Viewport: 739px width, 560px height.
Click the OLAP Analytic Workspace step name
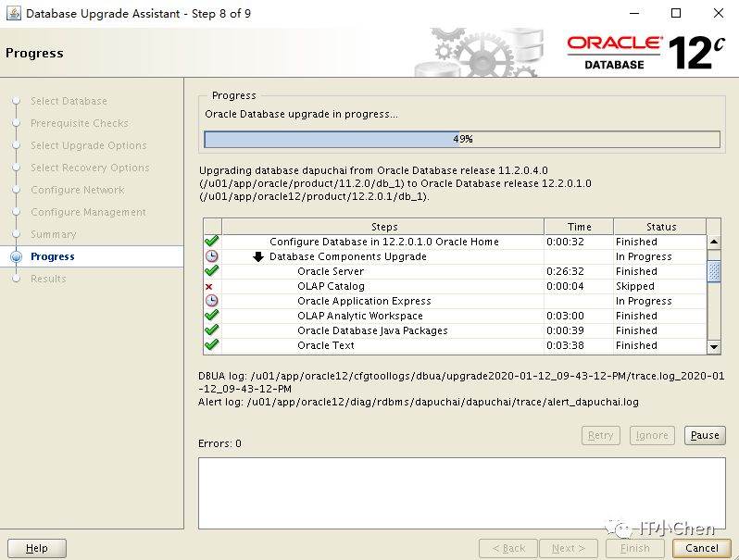360,316
